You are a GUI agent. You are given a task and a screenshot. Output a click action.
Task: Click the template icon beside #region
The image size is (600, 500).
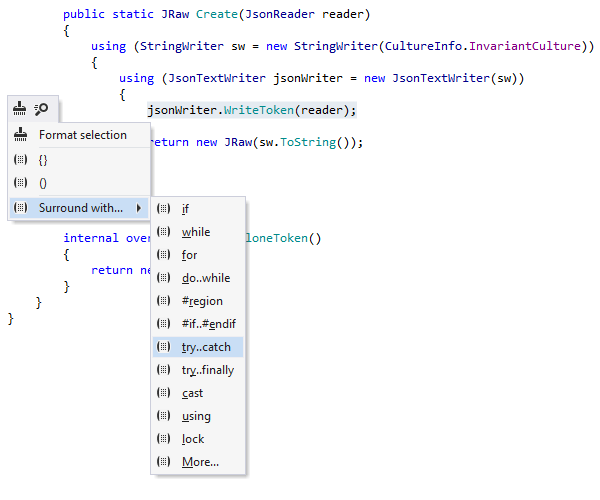(164, 301)
